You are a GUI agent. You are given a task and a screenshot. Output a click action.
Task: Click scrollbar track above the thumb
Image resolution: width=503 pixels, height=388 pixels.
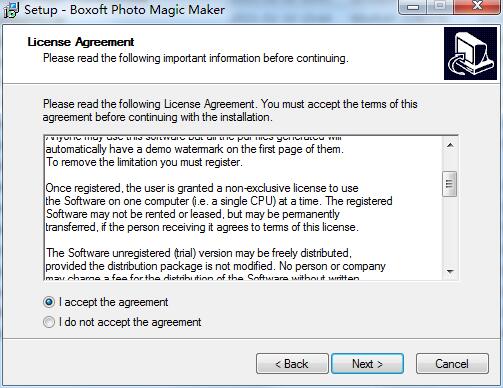[x=450, y=162]
